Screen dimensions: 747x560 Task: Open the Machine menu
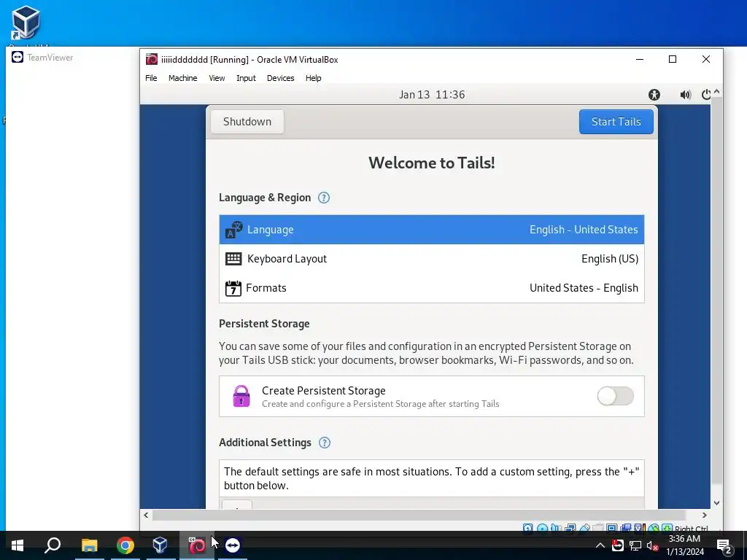(x=182, y=78)
